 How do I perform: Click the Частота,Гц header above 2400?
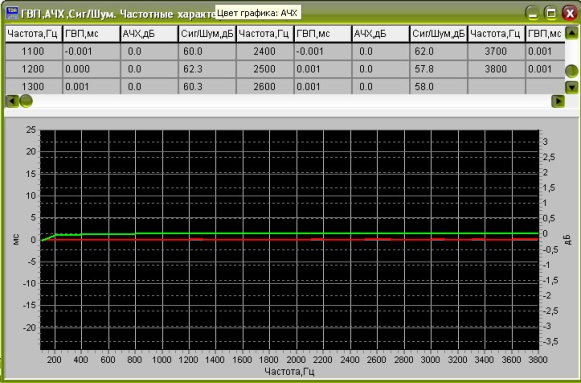coord(265,34)
